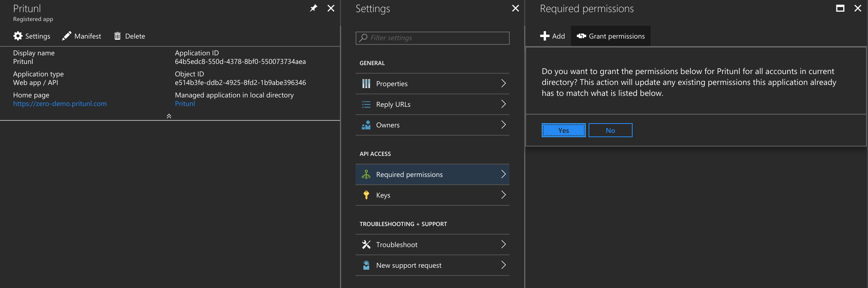The height and width of the screenshot is (288, 868).
Task: Open the Properties settings row
Action: tap(432, 83)
